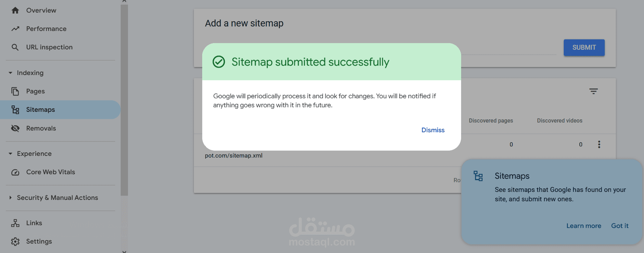Click the Settings gear icon

[x=15, y=241]
